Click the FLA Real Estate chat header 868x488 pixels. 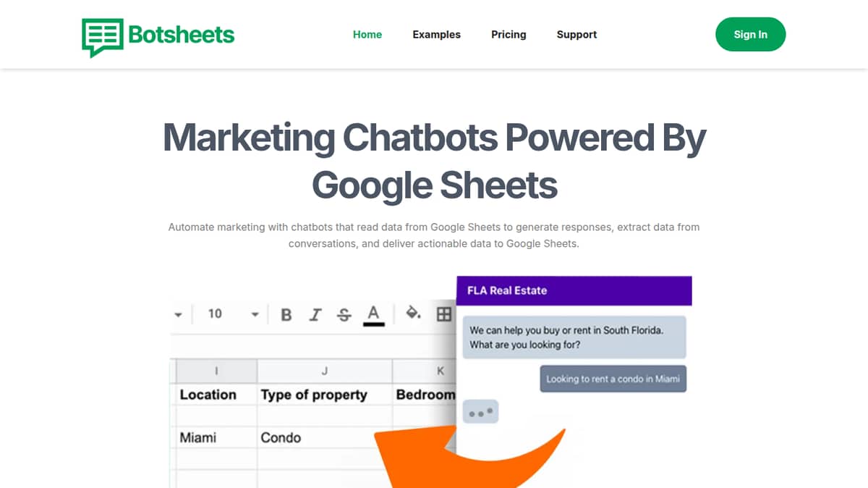pyautogui.click(x=574, y=290)
